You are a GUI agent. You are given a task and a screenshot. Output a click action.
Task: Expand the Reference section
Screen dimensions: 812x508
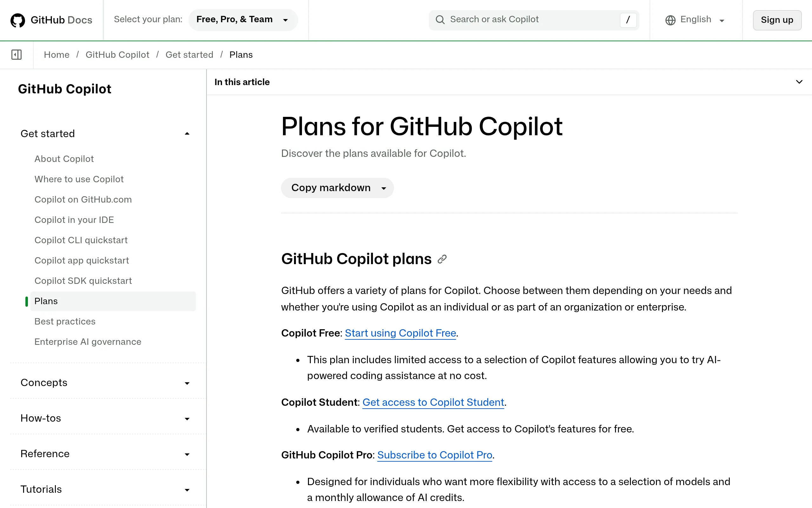click(x=105, y=454)
